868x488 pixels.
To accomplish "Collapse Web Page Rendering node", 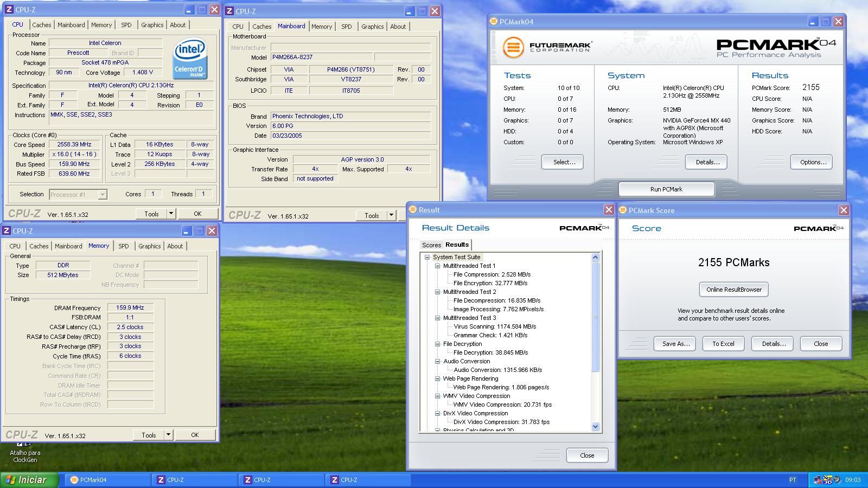I will pyautogui.click(x=437, y=378).
